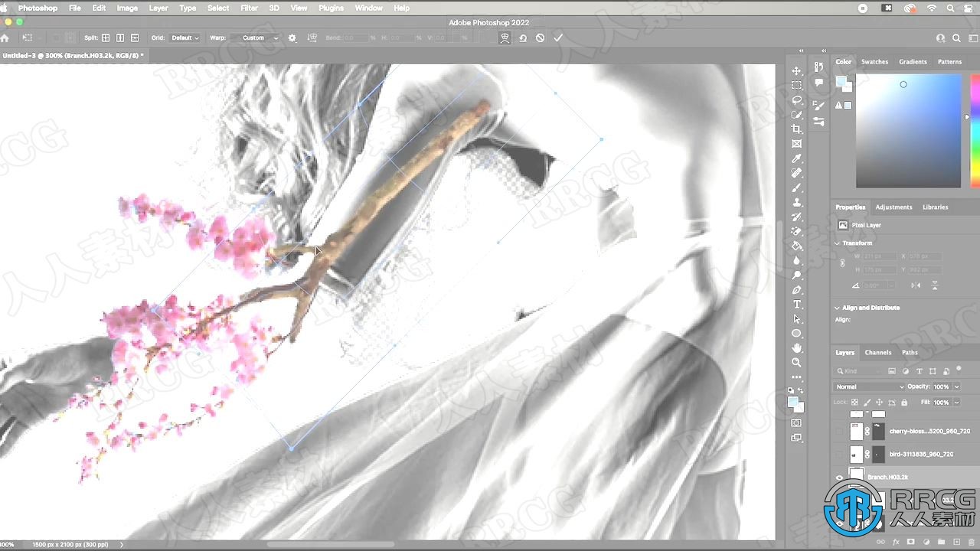
Task: Select the Rectangular Marquee tool
Action: point(796,86)
